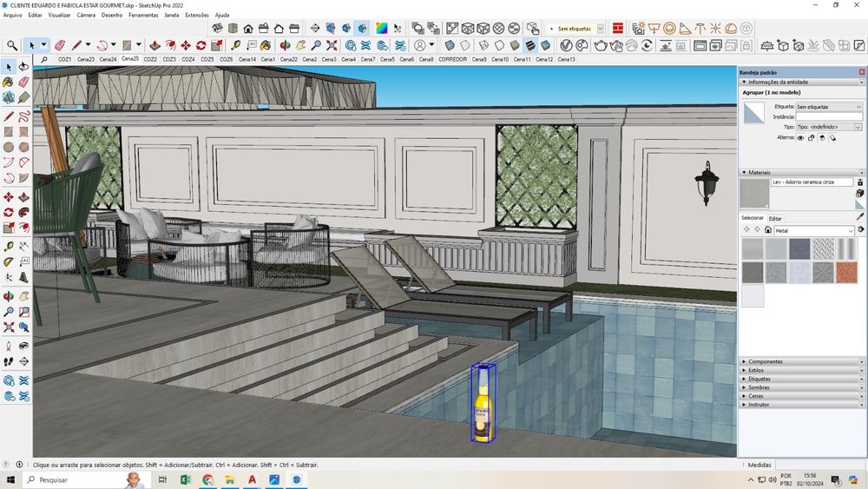Select the orange brick-colored material swatch
Image resolution: width=868 pixels, height=489 pixels.
[846, 273]
